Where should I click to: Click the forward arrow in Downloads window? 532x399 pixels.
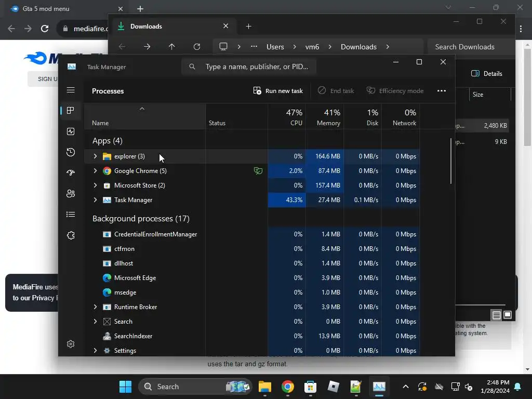click(147, 47)
